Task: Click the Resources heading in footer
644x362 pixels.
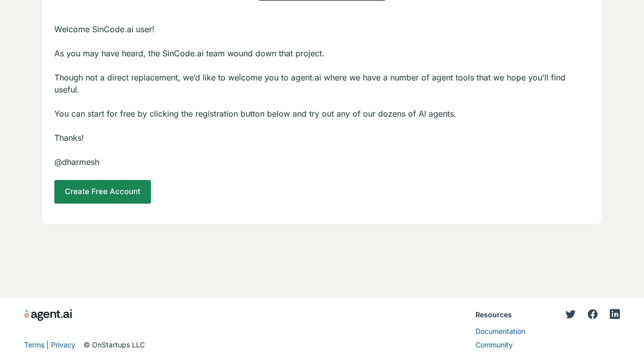Action: coord(493,315)
